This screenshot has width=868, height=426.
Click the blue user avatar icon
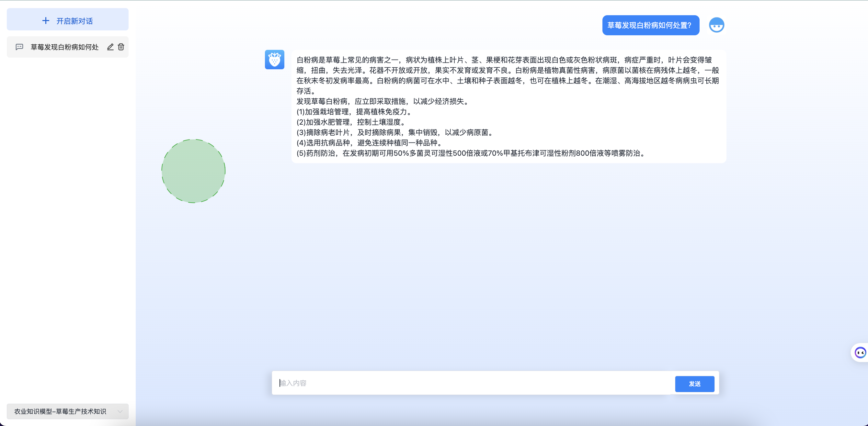(716, 25)
